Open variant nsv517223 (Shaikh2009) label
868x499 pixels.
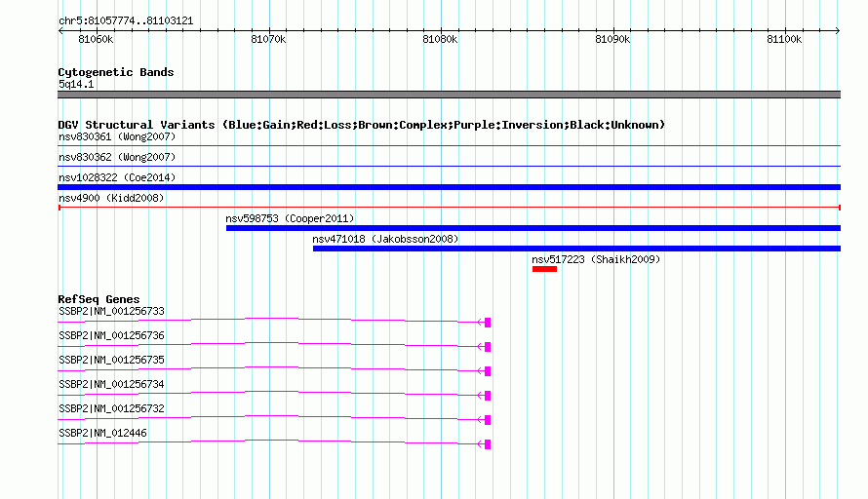tap(596, 259)
